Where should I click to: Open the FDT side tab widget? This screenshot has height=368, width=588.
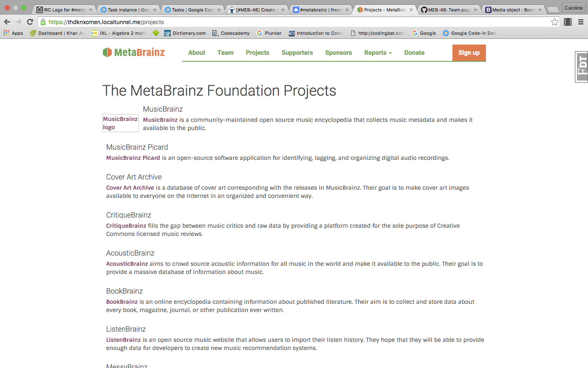581,67
